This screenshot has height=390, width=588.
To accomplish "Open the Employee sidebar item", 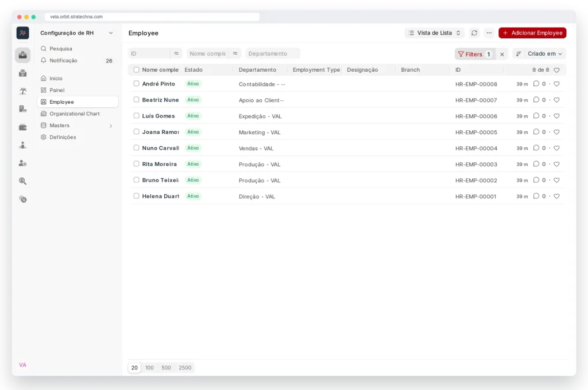I will pyautogui.click(x=78, y=102).
